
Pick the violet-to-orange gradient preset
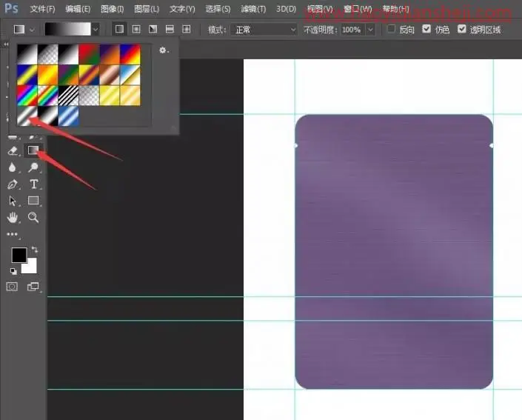click(x=110, y=54)
